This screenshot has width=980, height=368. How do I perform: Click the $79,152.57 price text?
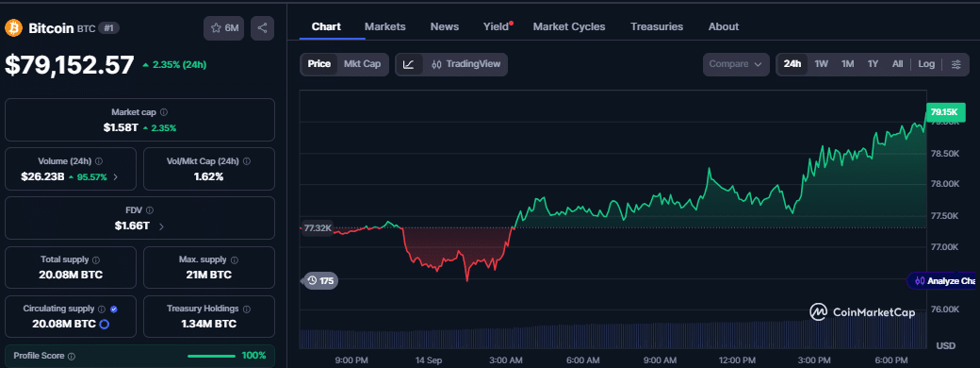(70, 65)
